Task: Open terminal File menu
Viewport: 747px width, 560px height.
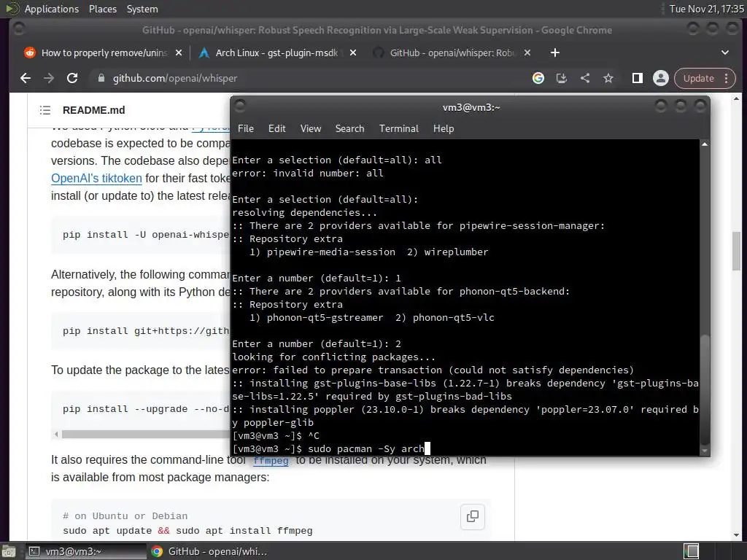Action: 246,128
